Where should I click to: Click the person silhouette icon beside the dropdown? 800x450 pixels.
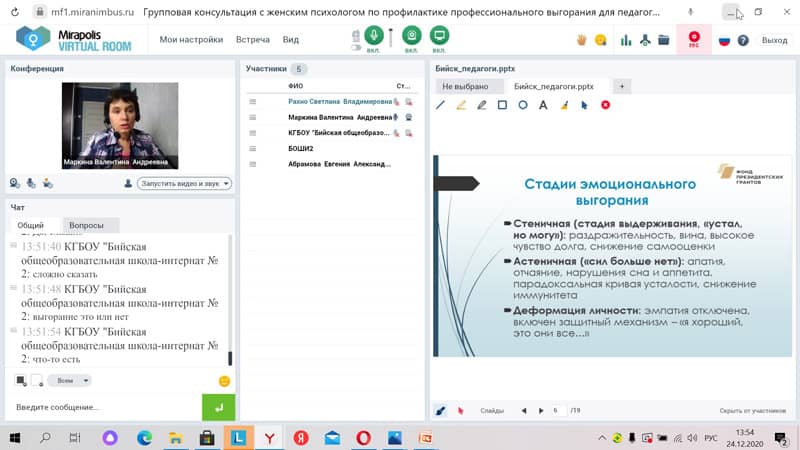128,183
